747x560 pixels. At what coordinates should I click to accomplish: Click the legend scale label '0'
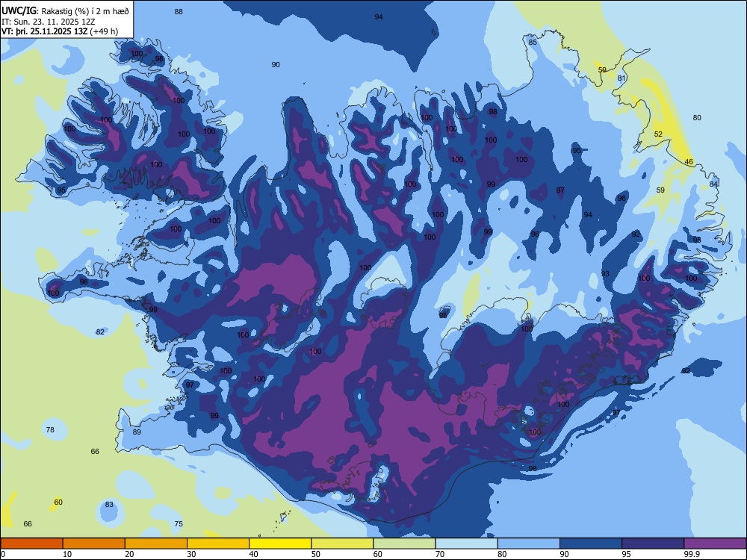click(x=3, y=554)
